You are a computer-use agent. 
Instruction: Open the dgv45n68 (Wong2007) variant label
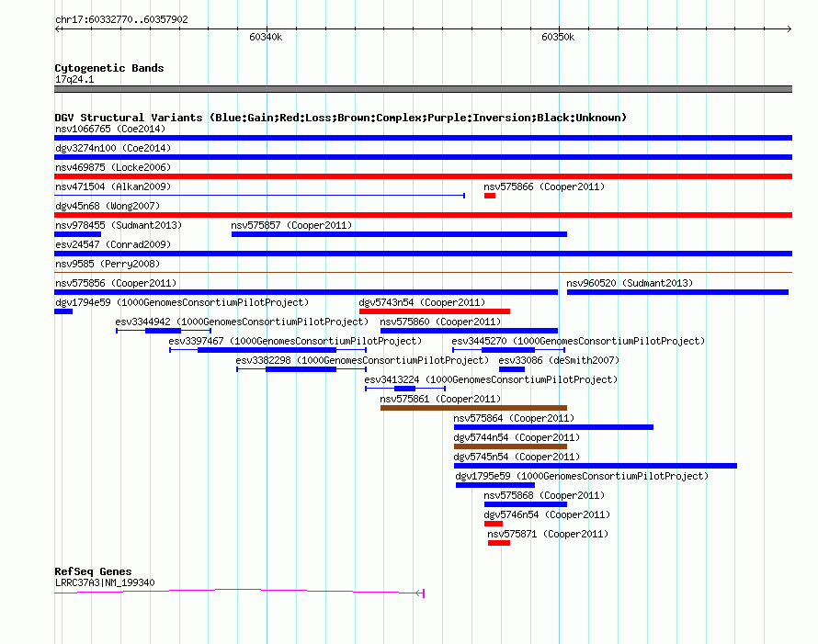coord(108,206)
